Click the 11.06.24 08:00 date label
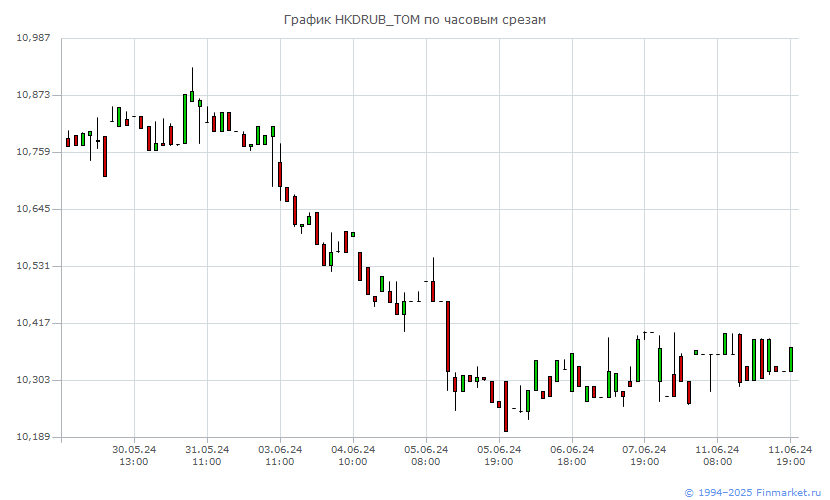Image resolution: width=830 pixels, height=500 pixels. pyautogui.click(x=717, y=456)
